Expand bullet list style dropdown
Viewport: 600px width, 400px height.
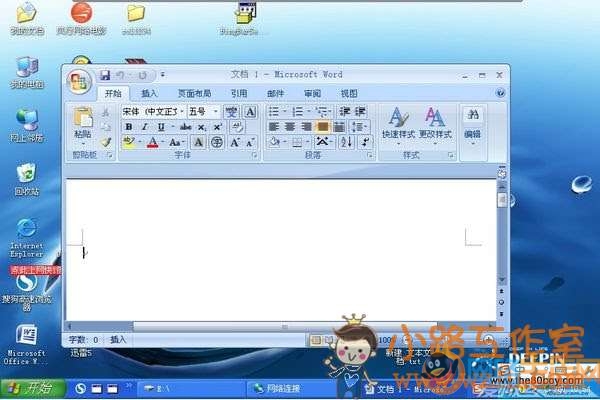[x=285, y=112]
